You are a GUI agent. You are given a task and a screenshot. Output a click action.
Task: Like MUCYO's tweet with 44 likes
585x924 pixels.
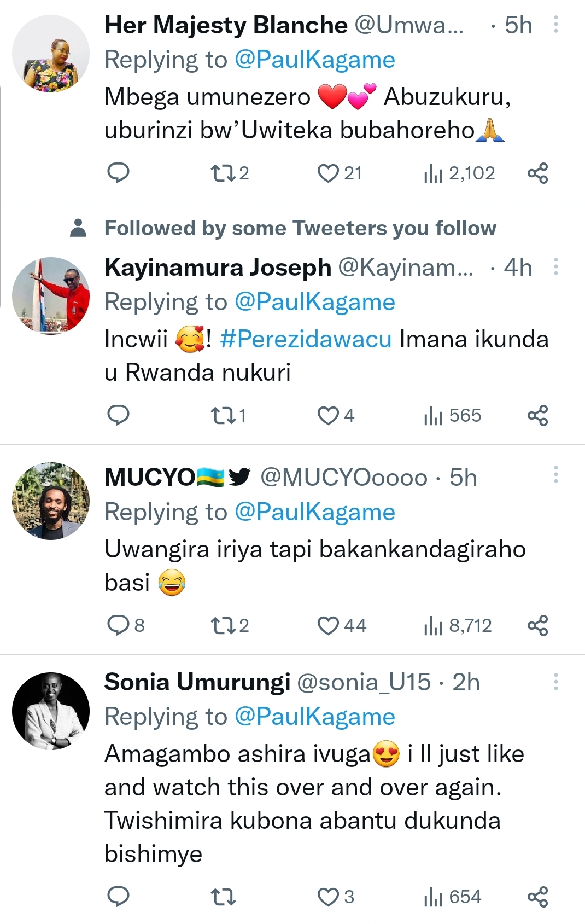tap(328, 625)
